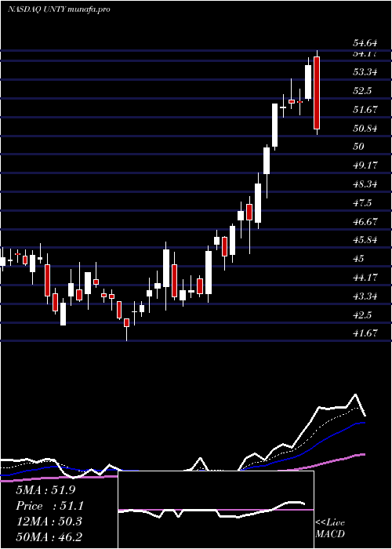
Task: Click the 42.5 price axis label
Action: tap(362, 315)
